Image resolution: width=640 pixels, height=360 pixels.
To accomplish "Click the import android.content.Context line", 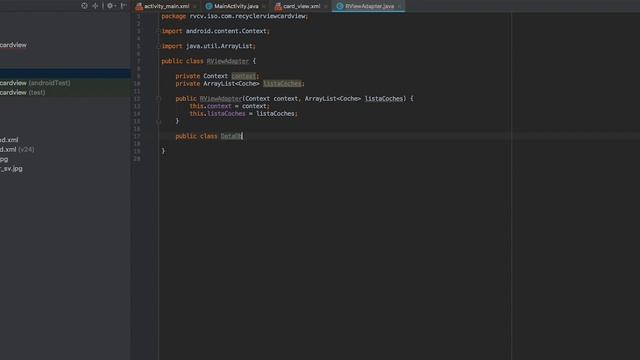I will (216, 31).
